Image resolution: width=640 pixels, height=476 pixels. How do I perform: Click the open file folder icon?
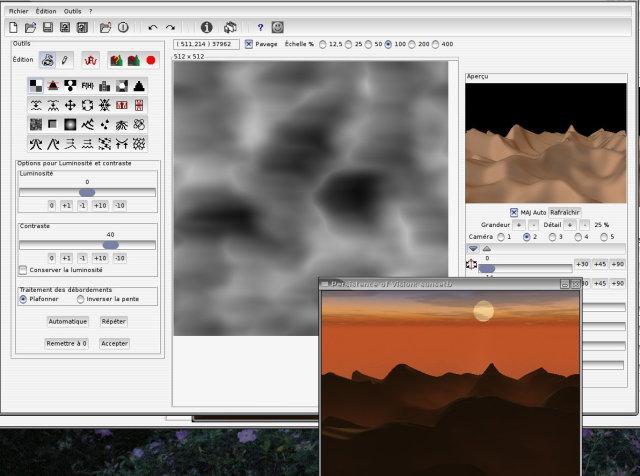click(30, 27)
